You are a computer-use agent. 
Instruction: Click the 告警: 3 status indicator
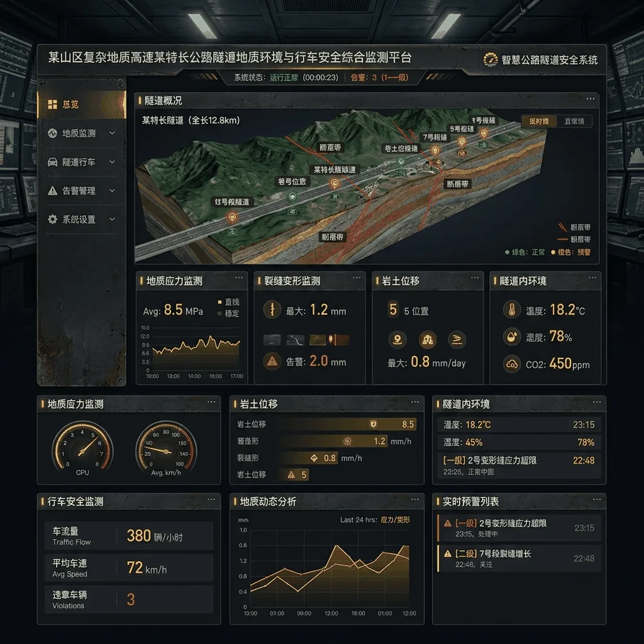(x=379, y=77)
